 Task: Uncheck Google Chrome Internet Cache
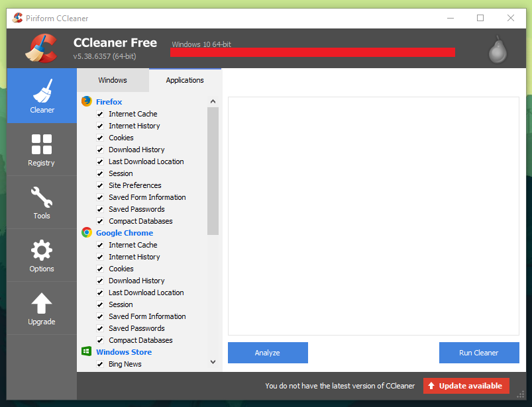[100, 245]
